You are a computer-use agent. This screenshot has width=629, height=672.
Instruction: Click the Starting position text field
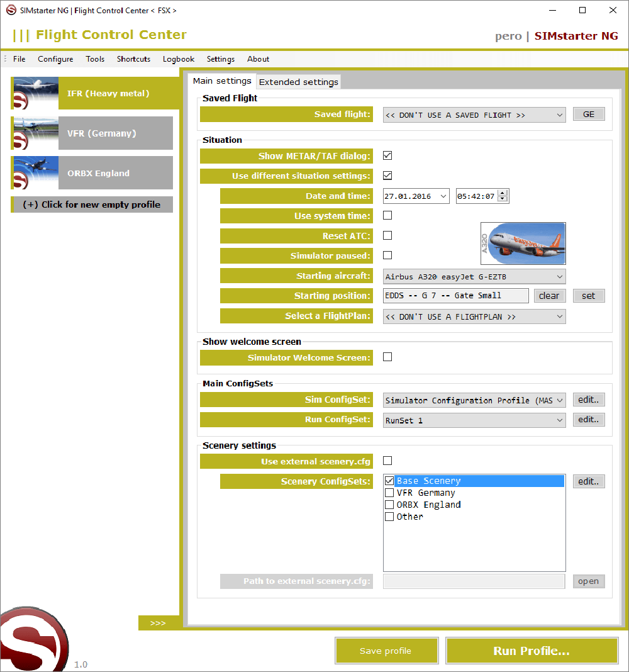coord(456,296)
